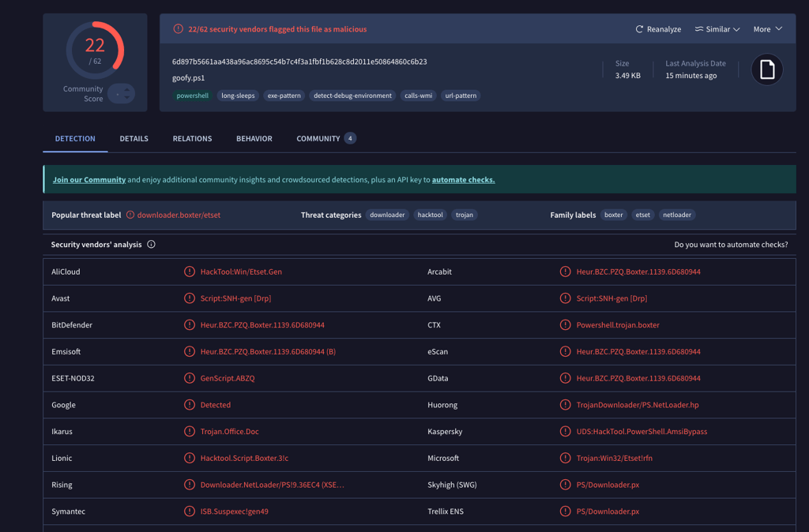Screen dimensions: 809x532
Task: Click the alert icon in the Google row
Action: tap(190, 405)
